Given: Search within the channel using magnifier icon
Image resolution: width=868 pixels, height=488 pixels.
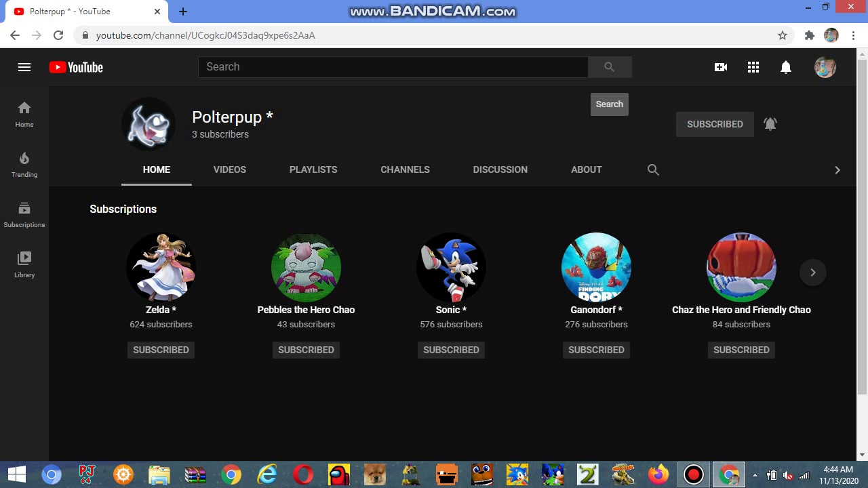Looking at the screenshot, I should 653,169.
